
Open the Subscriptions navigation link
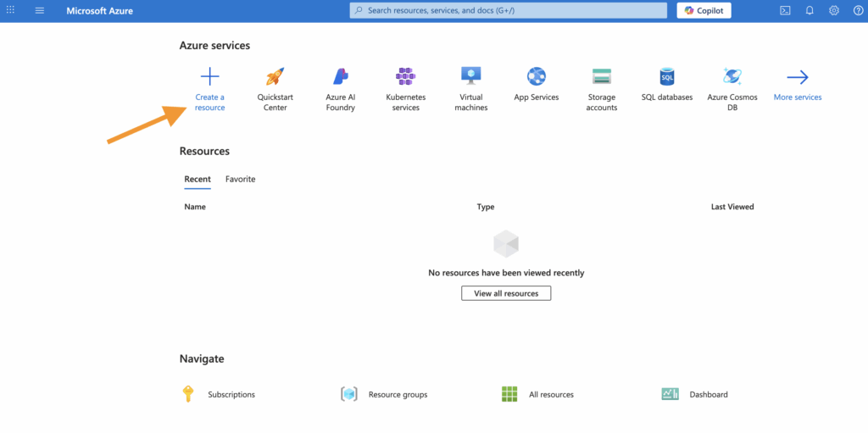click(x=231, y=395)
